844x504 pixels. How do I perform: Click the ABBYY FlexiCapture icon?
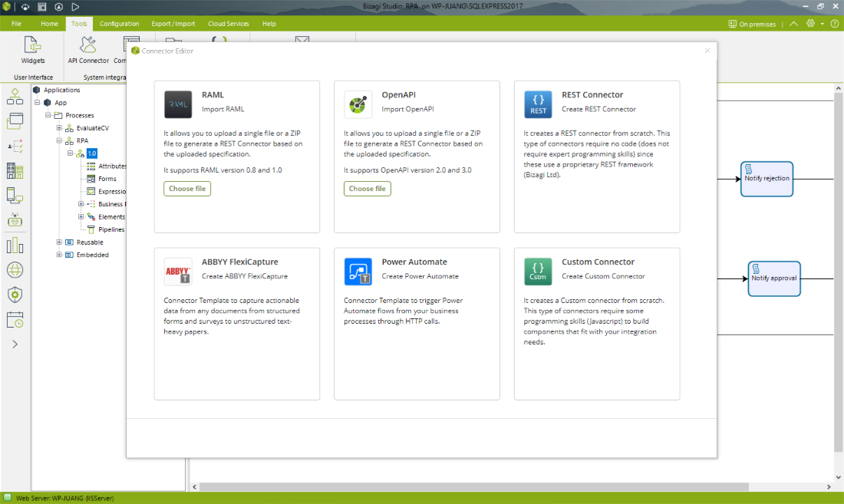tap(178, 272)
